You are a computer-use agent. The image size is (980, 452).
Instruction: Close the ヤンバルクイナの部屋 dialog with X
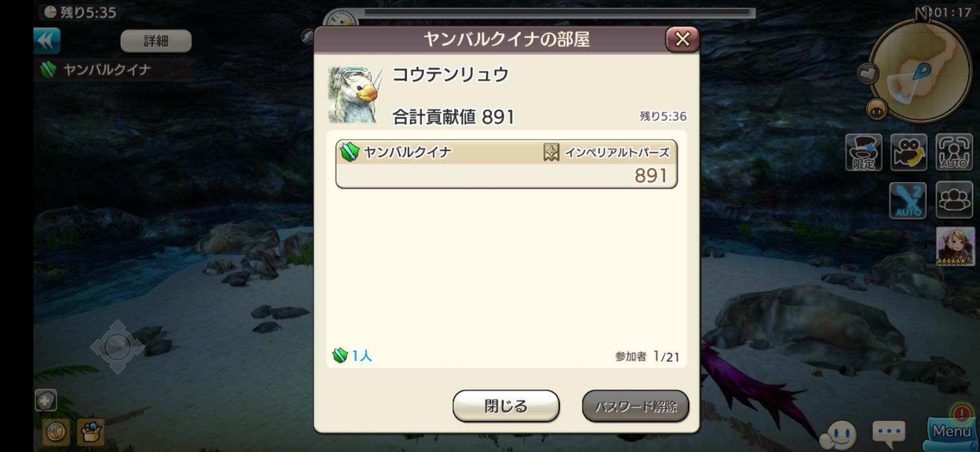(682, 39)
